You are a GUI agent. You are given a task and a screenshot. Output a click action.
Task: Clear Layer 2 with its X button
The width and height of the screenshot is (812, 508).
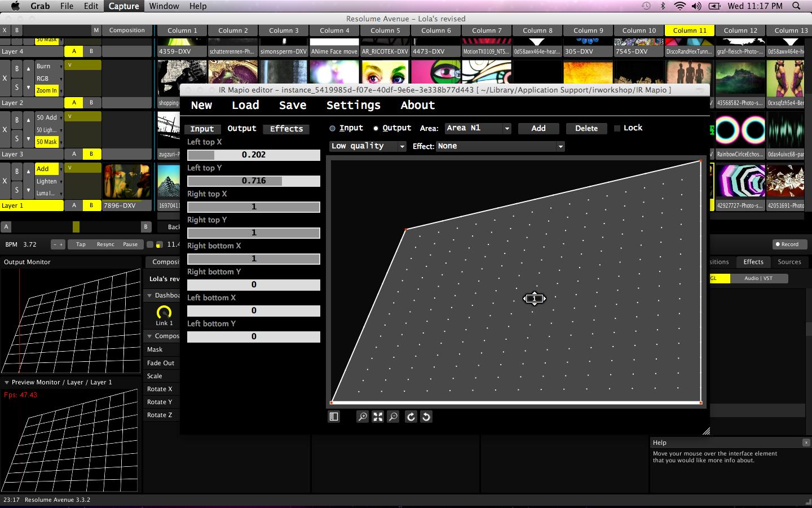(x=5, y=78)
